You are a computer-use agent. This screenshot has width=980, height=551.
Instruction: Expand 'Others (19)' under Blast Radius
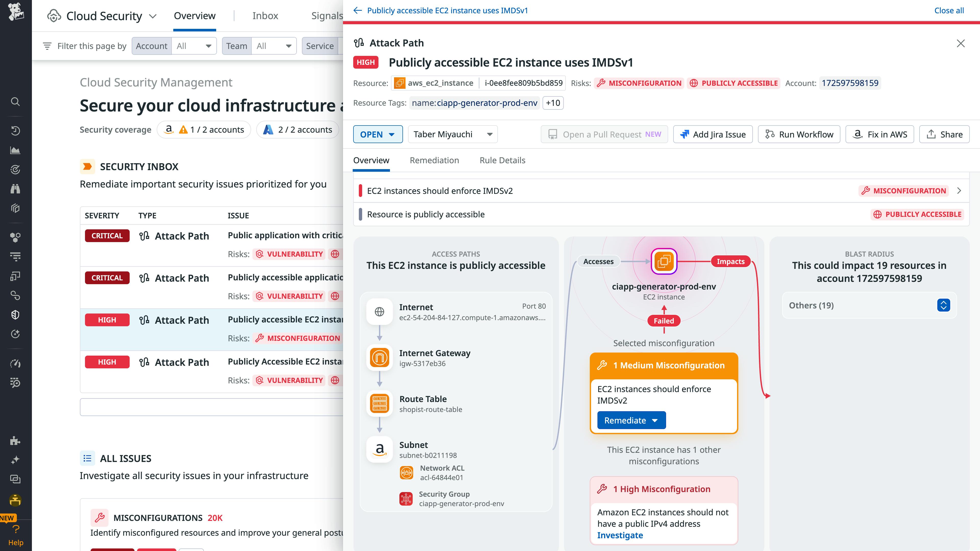point(944,305)
